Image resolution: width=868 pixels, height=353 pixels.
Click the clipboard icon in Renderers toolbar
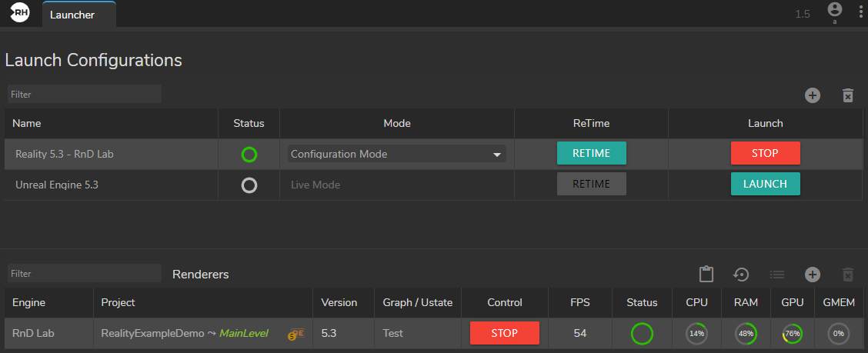pyautogui.click(x=706, y=275)
